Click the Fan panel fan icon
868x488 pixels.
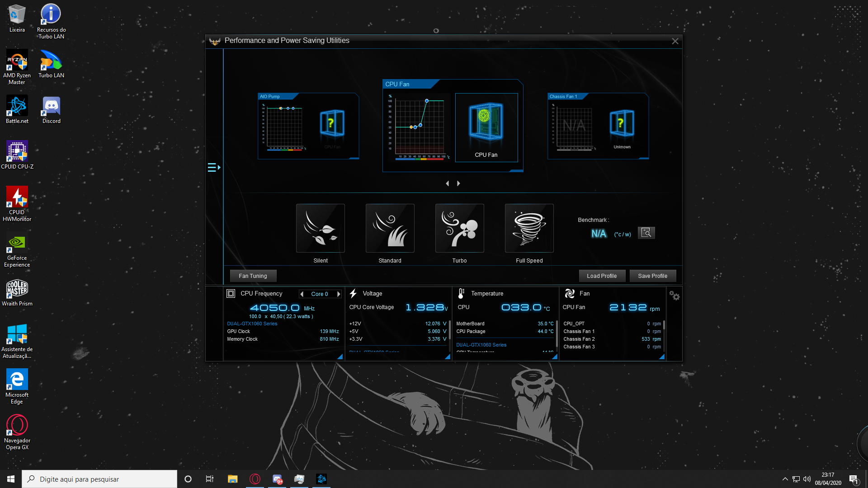570,294
